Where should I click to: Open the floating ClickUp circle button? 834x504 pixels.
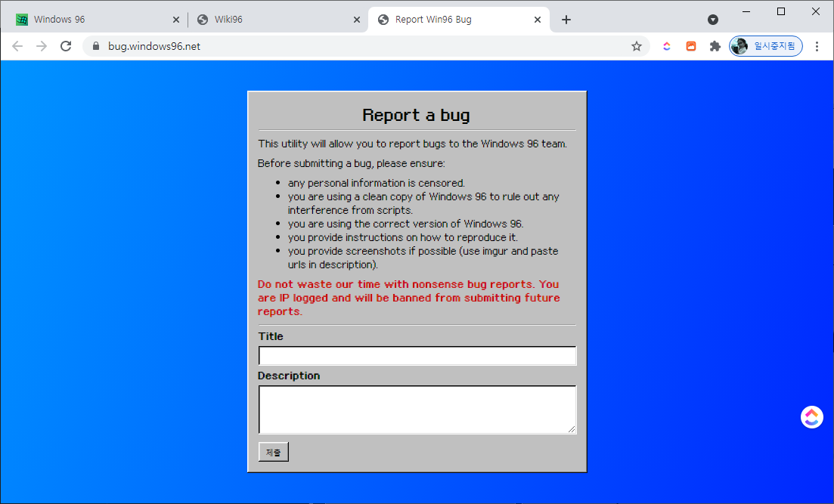tap(811, 417)
